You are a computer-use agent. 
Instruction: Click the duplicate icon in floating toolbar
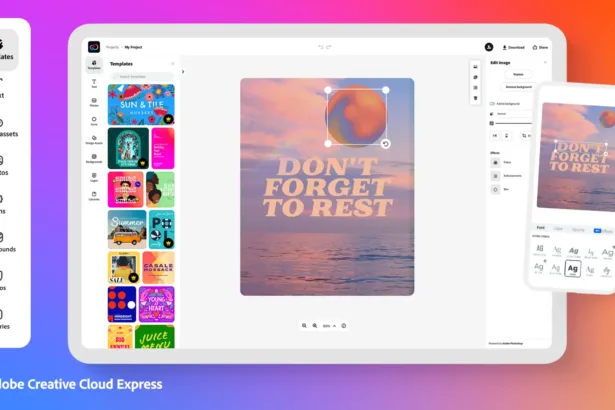coord(475,77)
